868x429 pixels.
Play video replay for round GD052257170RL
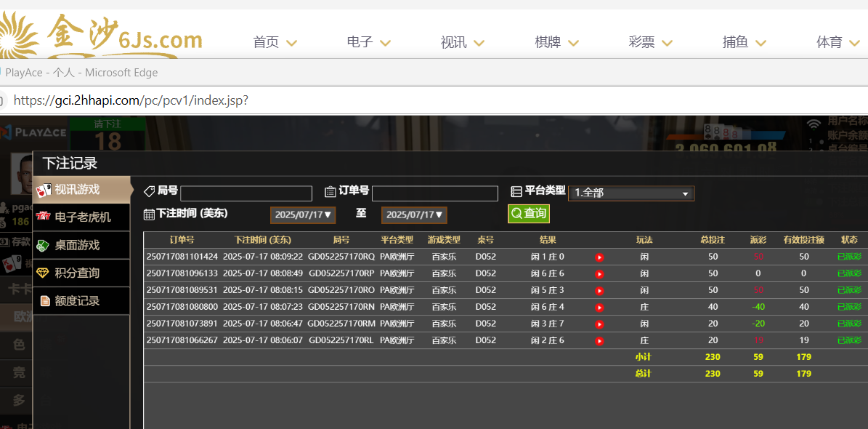tap(599, 341)
